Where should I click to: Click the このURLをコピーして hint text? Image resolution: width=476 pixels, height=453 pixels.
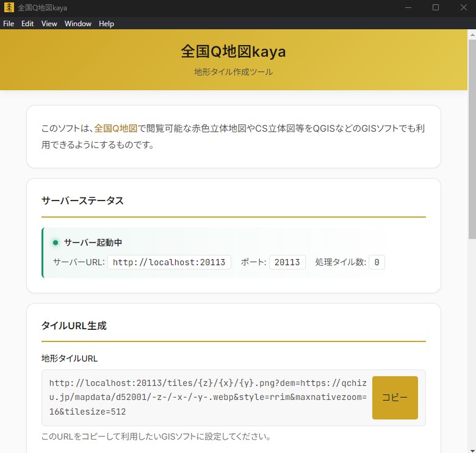click(156, 437)
